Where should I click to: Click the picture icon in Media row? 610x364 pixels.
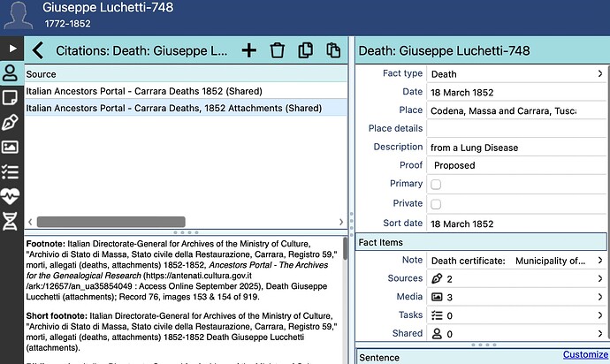pos(437,297)
